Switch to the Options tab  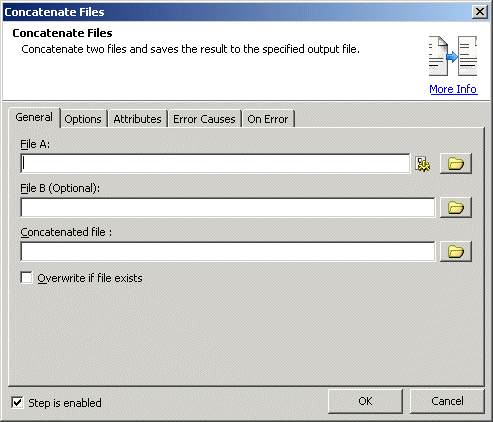point(83,119)
